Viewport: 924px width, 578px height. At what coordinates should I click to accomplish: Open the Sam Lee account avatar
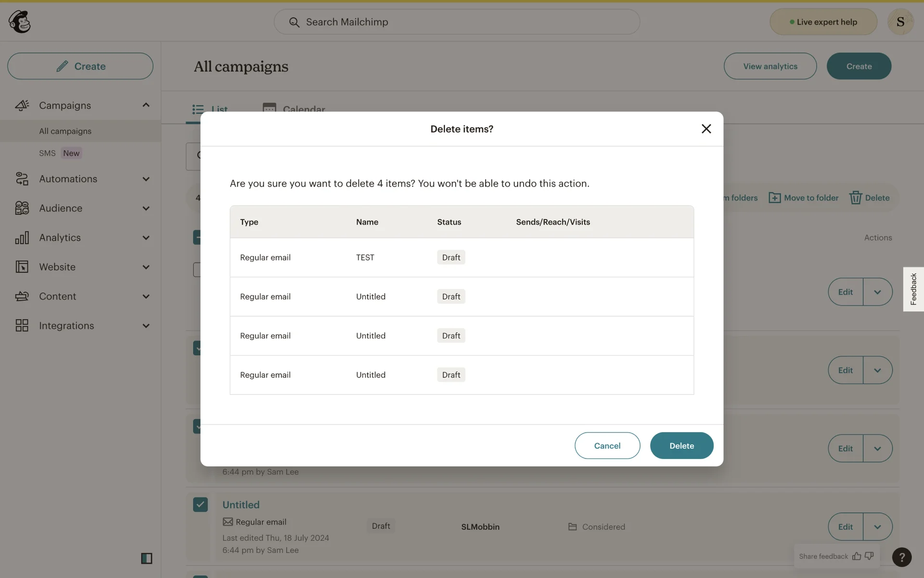click(900, 22)
